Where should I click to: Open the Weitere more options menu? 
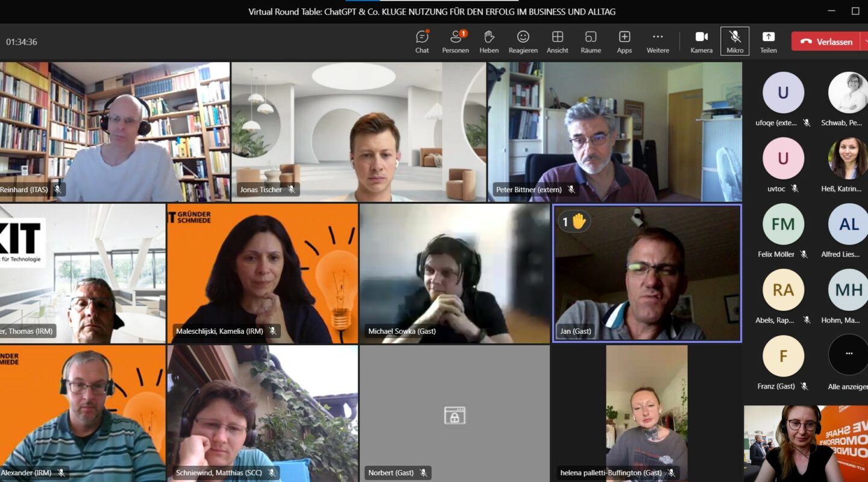[658, 42]
